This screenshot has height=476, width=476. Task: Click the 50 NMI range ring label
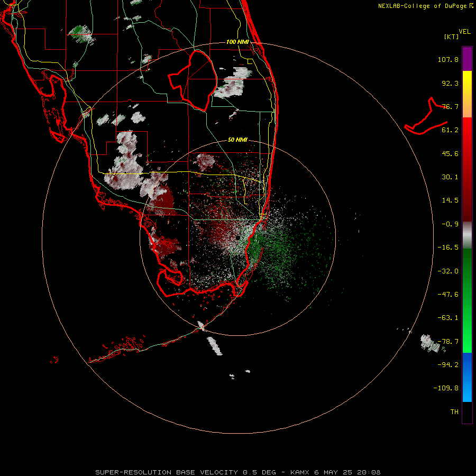pos(237,140)
